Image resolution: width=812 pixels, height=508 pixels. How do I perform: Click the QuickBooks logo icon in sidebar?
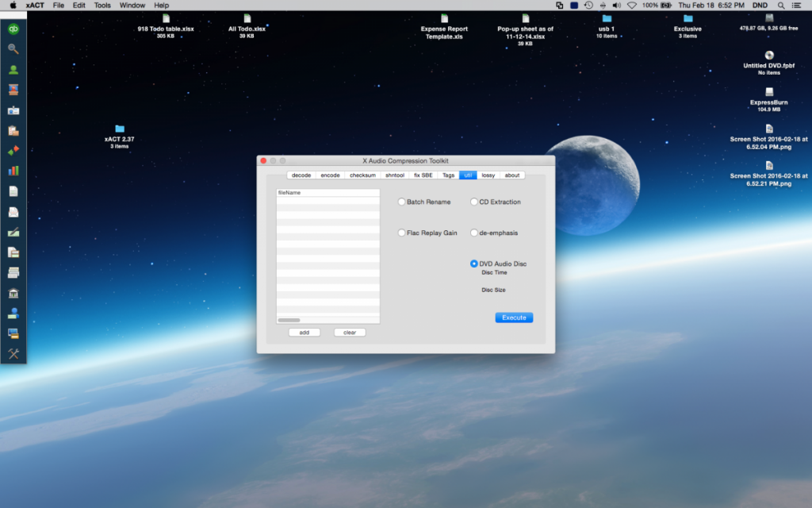click(13, 29)
